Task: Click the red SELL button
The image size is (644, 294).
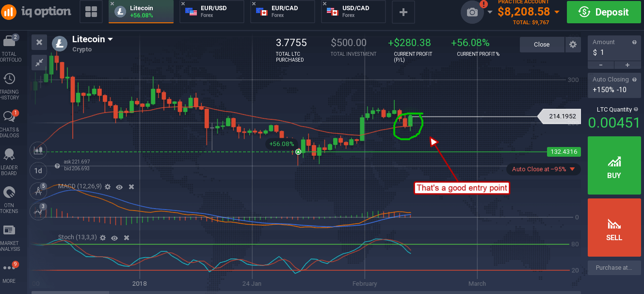Action: 614,228
